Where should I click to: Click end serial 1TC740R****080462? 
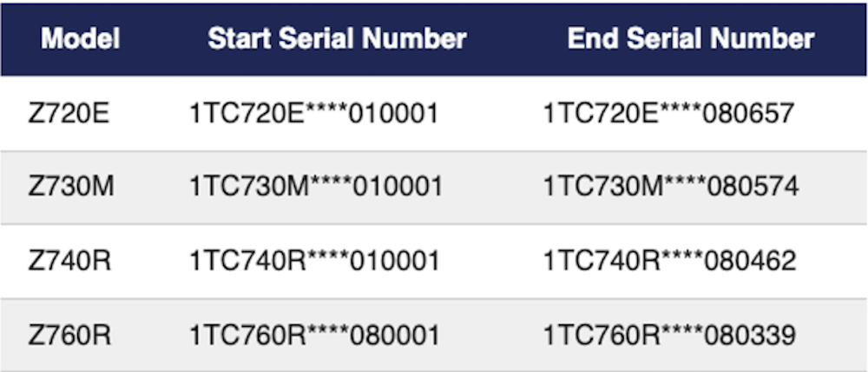[x=669, y=261]
